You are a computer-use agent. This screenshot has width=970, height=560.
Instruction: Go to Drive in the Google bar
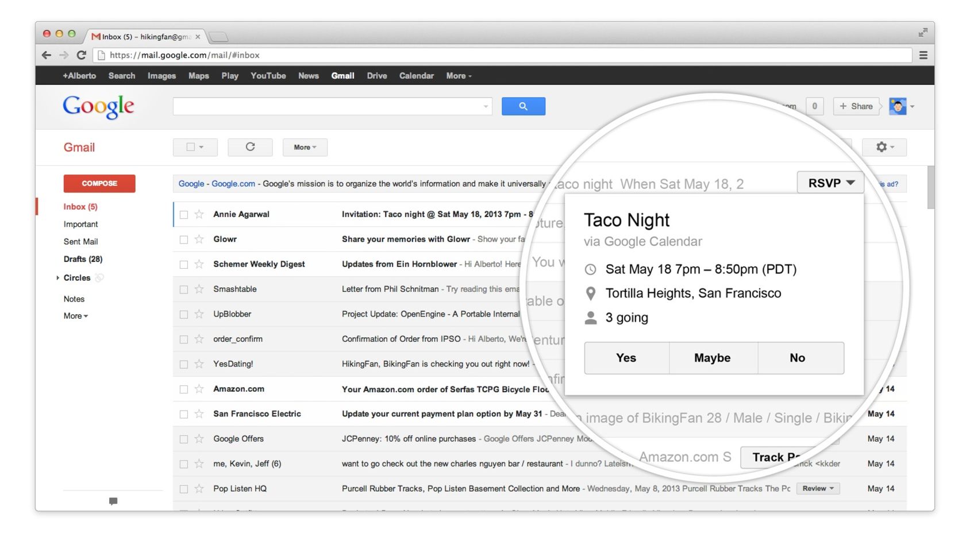(x=377, y=76)
